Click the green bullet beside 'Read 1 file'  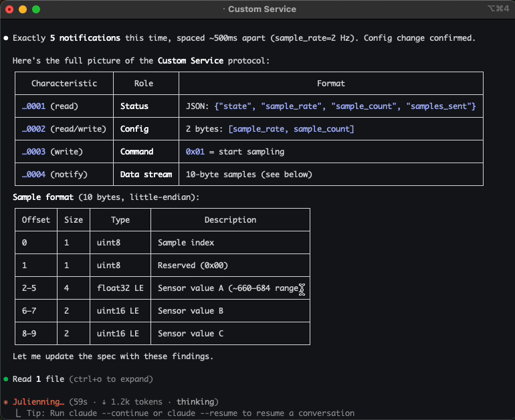pyautogui.click(x=6, y=379)
